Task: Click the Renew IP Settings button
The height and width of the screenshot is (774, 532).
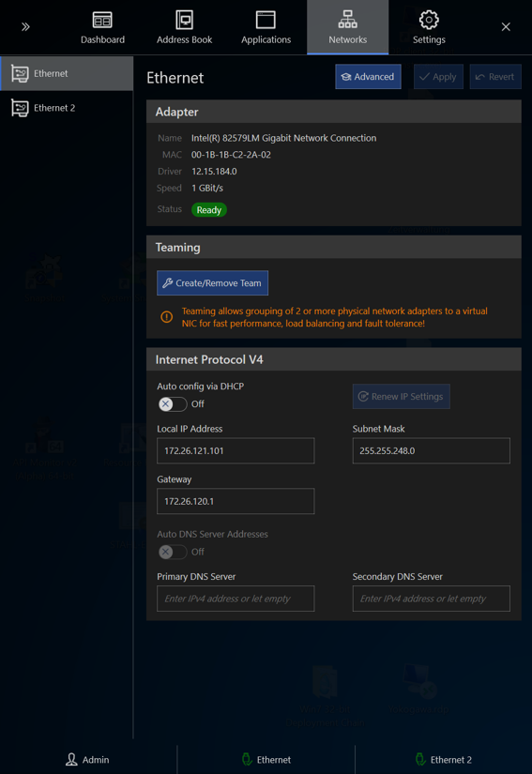Action: click(x=402, y=396)
